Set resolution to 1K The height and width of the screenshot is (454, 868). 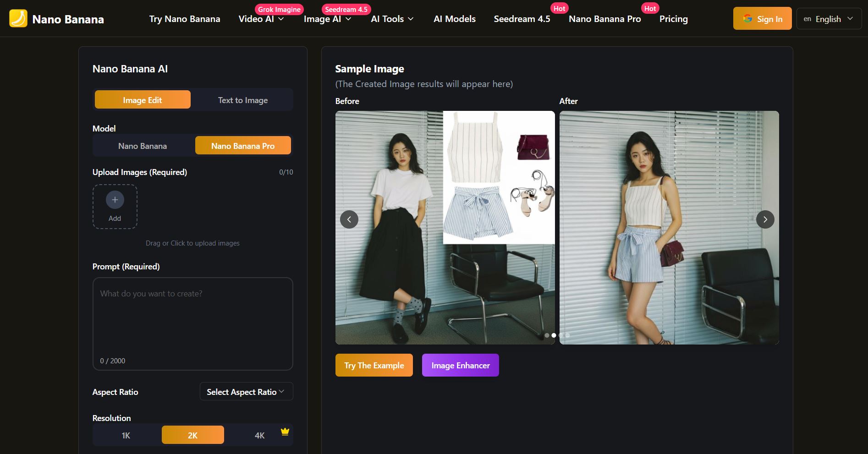[x=126, y=435]
